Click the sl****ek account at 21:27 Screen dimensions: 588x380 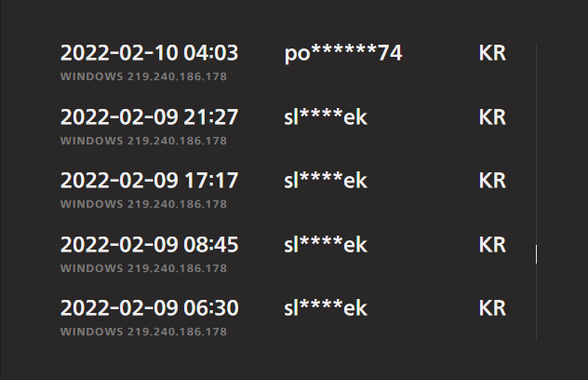[326, 117]
